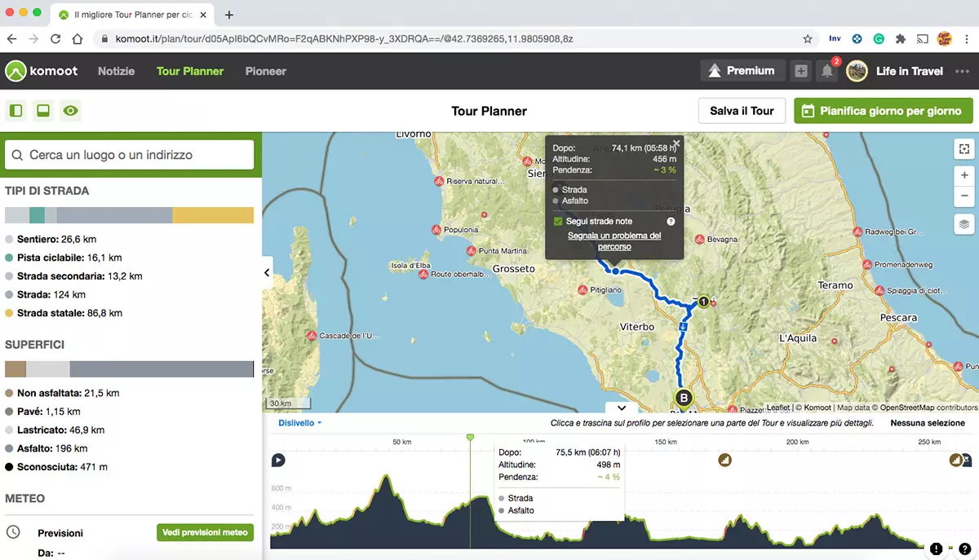
Task: Collapse the sidebar with left chevron
Action: [267, 273]
